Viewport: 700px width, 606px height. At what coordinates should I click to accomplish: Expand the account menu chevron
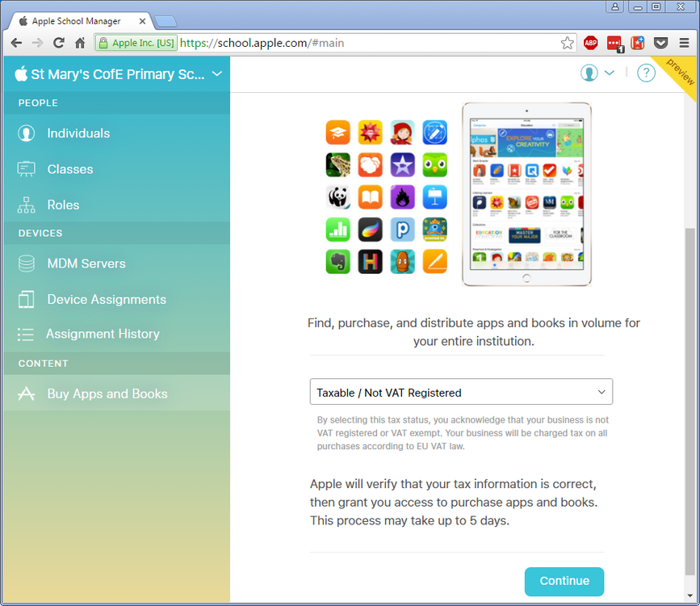pyautogui.click(x=610, y=73)
